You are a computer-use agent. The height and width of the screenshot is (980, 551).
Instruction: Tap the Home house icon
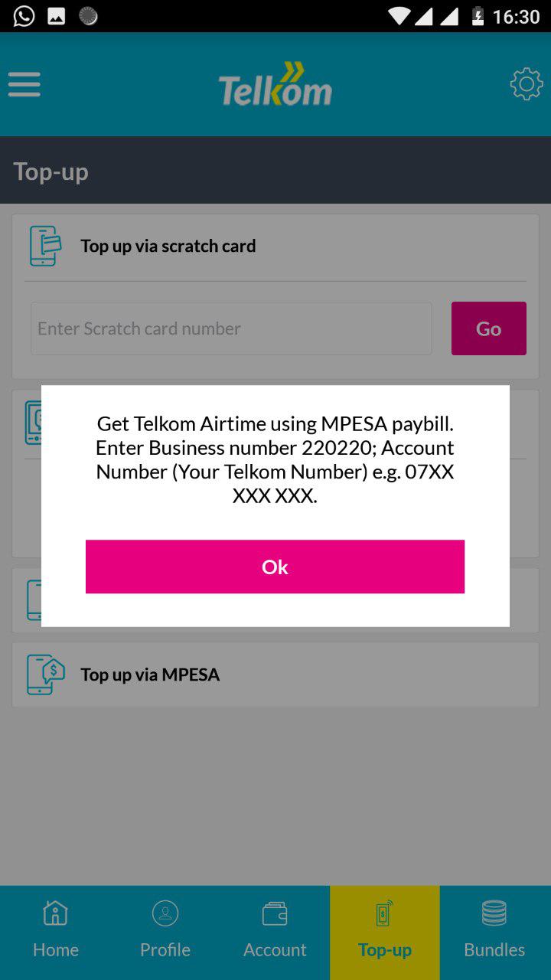point(55,913)
